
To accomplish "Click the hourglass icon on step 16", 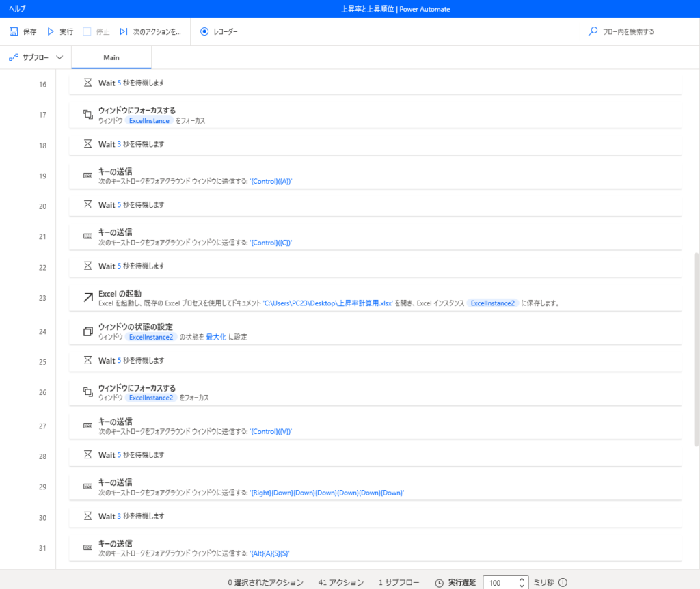I will (x=87, y=83).
